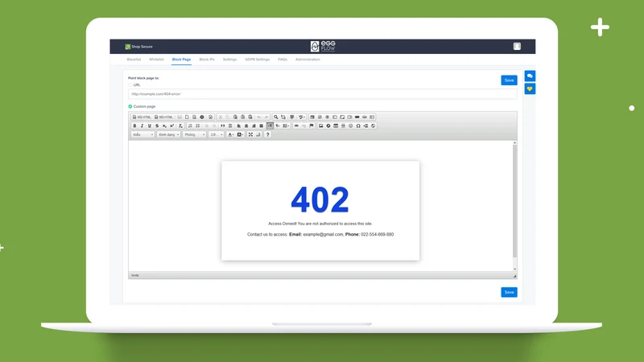Open the Phông font dropdown
The width and height of the screenshot is (644, 362).
tap(194, 134)
